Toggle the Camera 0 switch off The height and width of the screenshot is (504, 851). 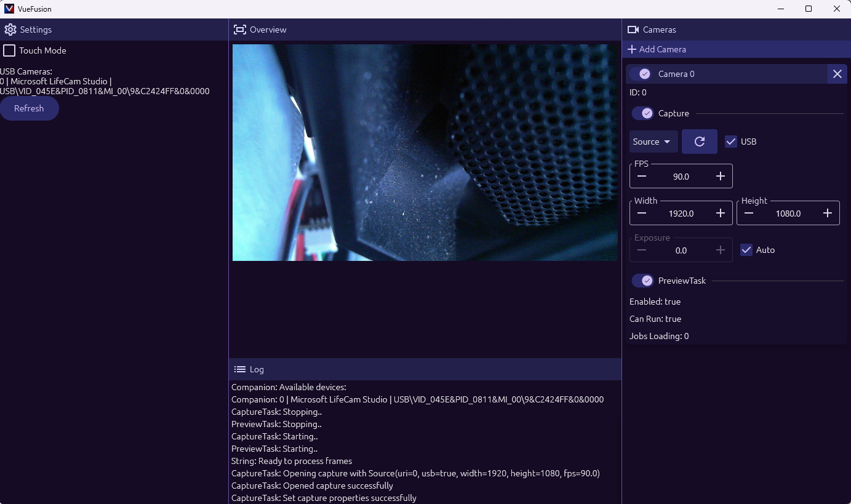coord(643,74)
